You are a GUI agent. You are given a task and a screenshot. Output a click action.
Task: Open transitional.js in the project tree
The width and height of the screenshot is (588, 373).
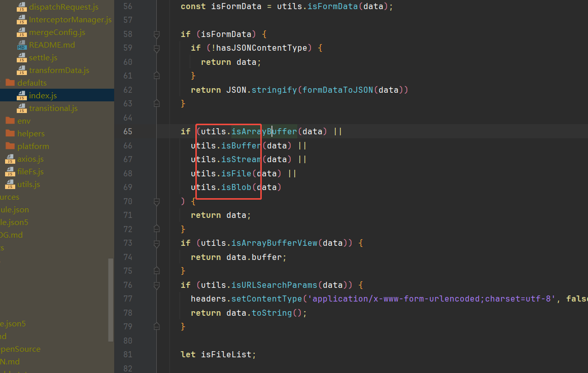[x=53, y=108]
